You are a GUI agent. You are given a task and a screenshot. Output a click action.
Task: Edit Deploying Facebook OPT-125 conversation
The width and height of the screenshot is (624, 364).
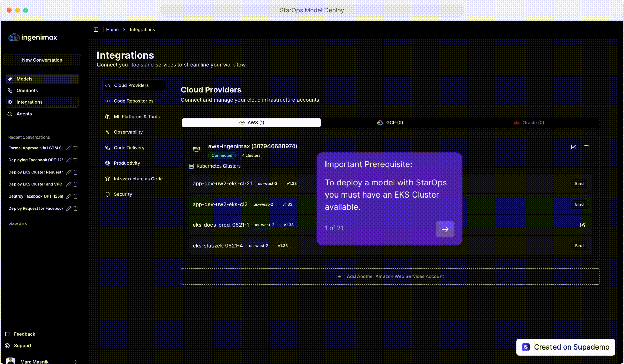tap(69, 160)
